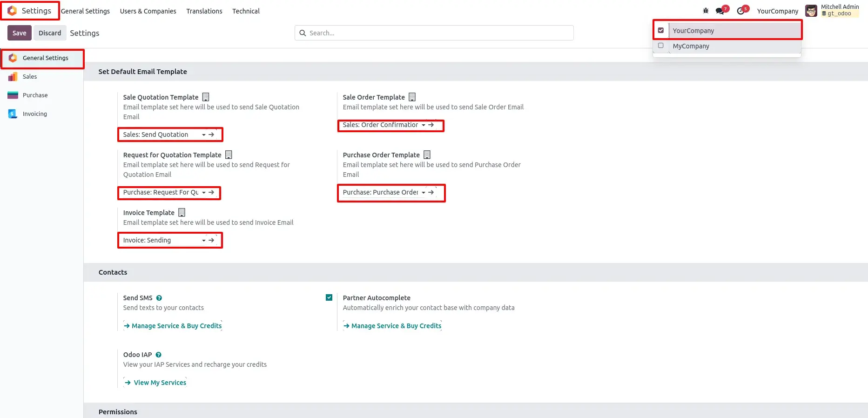
Task: Open Manage Service & Buy Credits under Send SMS
Action: click(173, 326)
